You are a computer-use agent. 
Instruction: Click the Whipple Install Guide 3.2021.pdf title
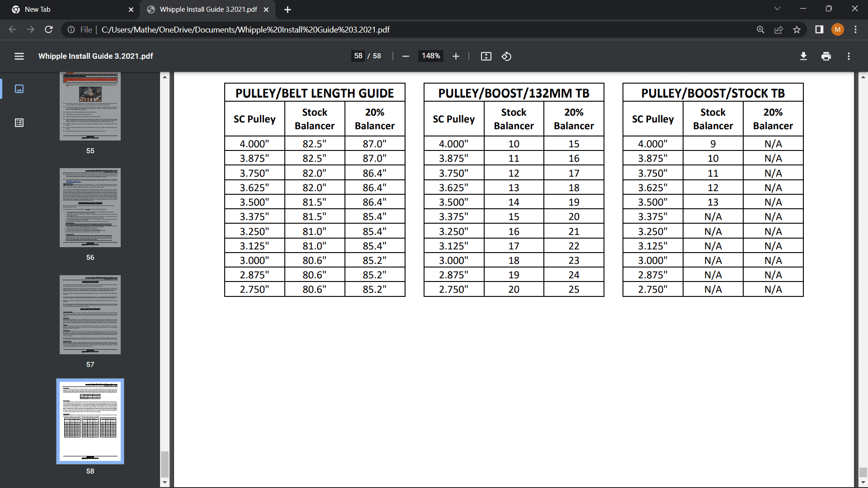click(x=96, y=56)
